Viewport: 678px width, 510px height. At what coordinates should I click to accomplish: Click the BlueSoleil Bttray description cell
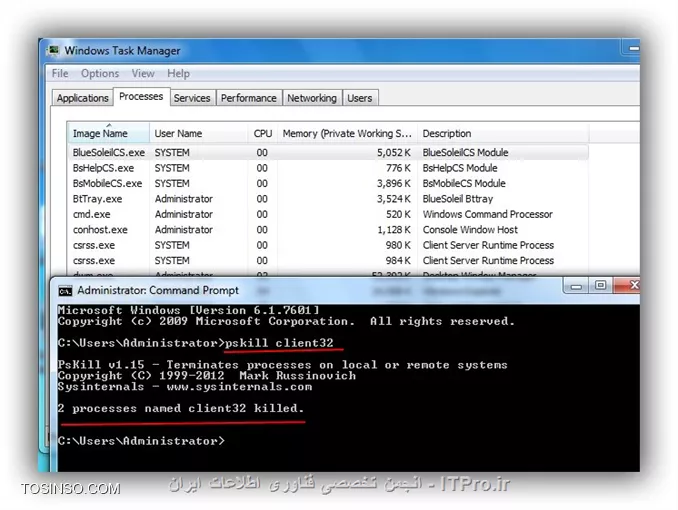tap(457, 199)
